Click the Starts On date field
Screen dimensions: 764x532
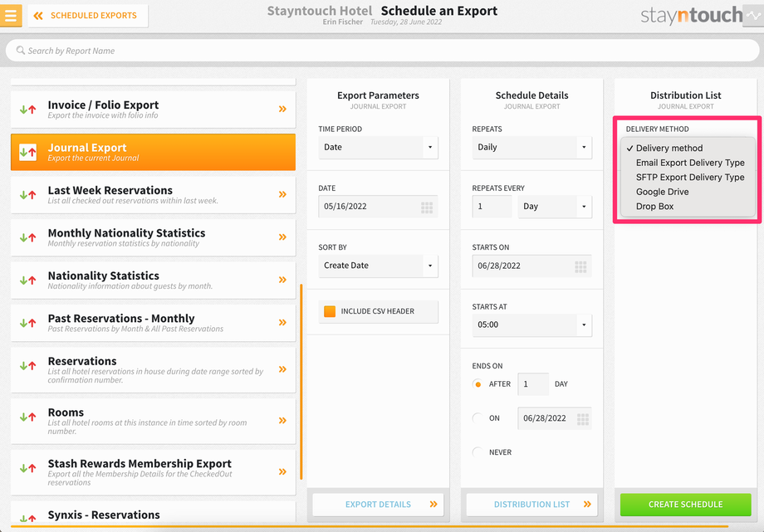coord(532,266)
